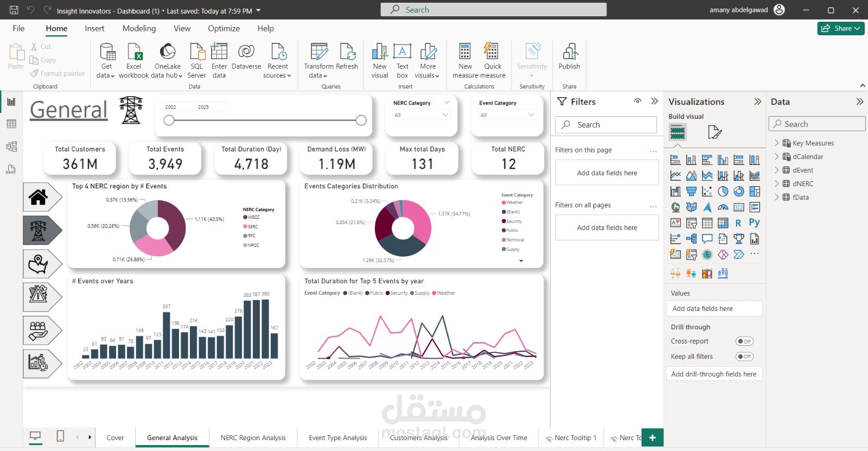This screenshot has width=868, height=451.
Task: Click the Data pane search field
Action: pos(817,124)
